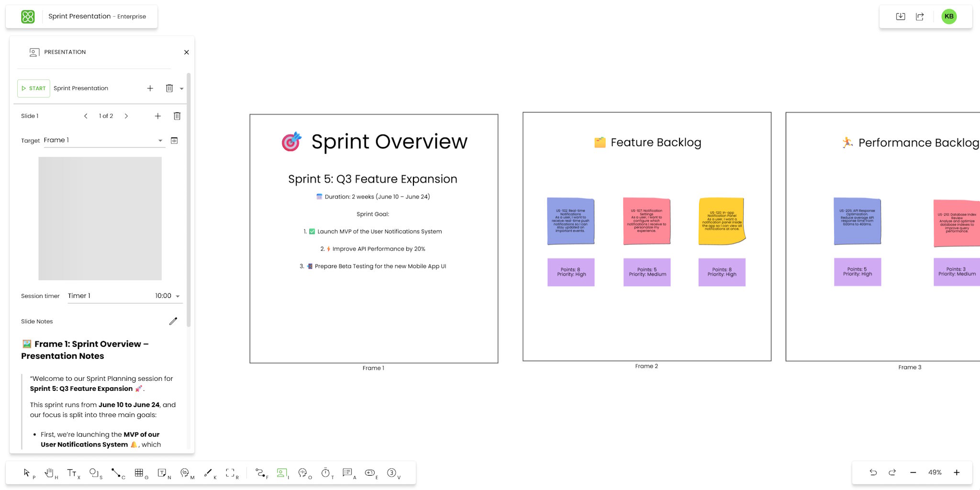Select the red US-210 sticky note
Image resolution: width=980 pixels, height=490 pixels.
(957, 223)
